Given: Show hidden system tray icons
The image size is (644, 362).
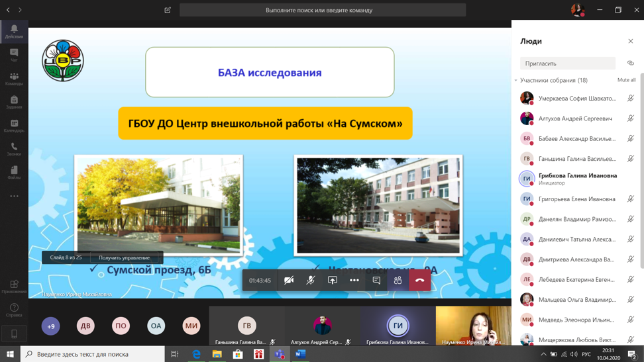Looking at the screenshot, I should click(543, 354).
